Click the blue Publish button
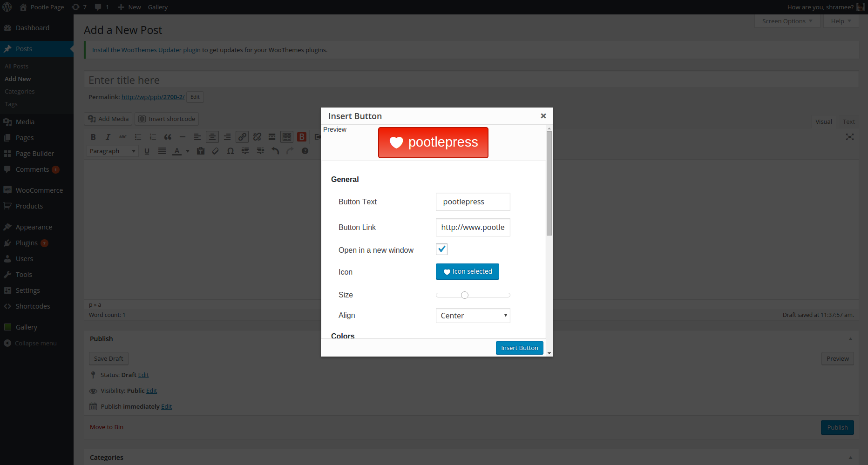Image resolution: width=868 pixels, height=465 pixels. click(x=837, y=427)
